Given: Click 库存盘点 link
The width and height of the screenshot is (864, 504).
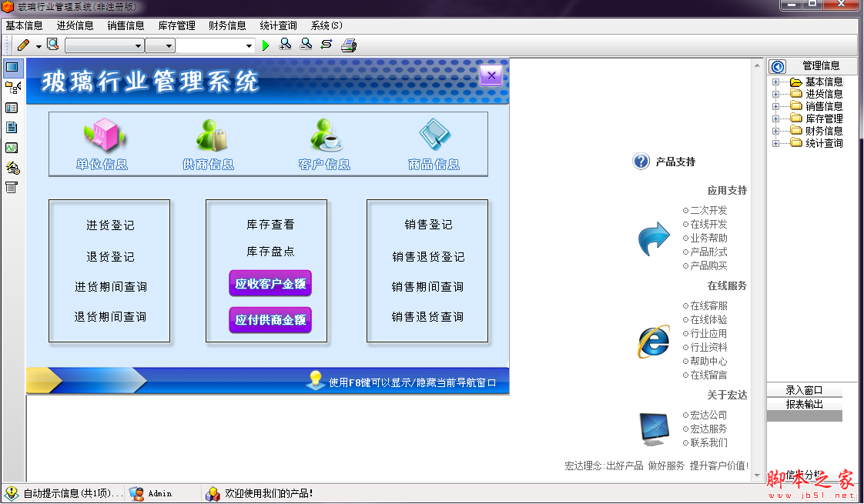Looking at the screenshot, I should [x=270, y=252].
